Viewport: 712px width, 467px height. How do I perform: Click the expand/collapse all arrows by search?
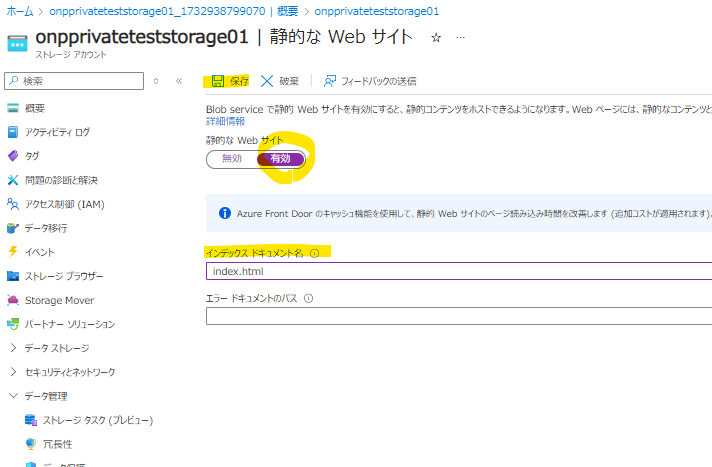156,81
